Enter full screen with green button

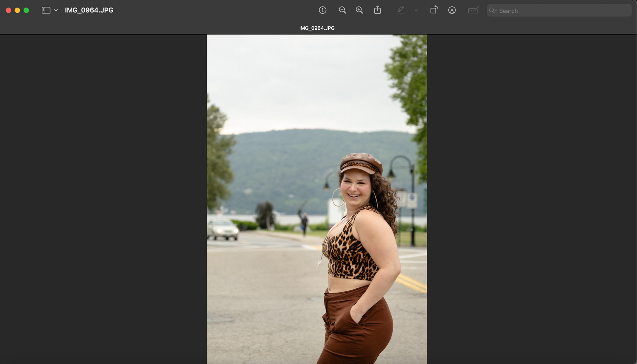pyautogui.click(x=26, y=10)
